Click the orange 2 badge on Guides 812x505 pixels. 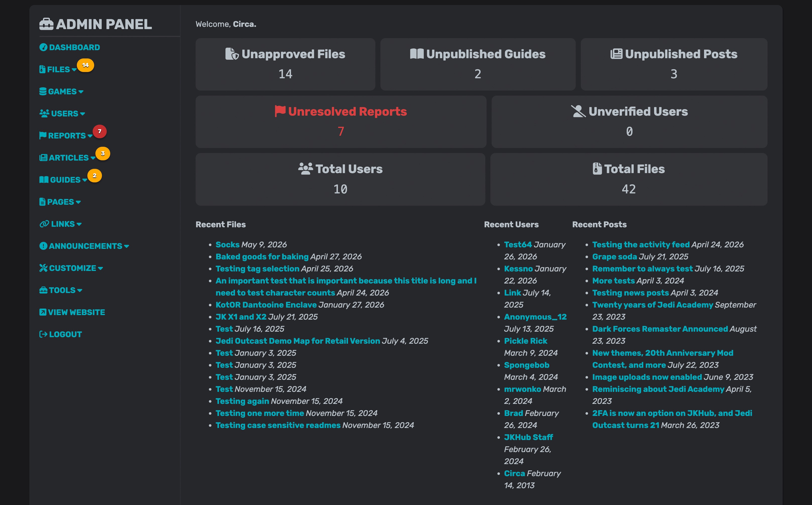[95, 175]
